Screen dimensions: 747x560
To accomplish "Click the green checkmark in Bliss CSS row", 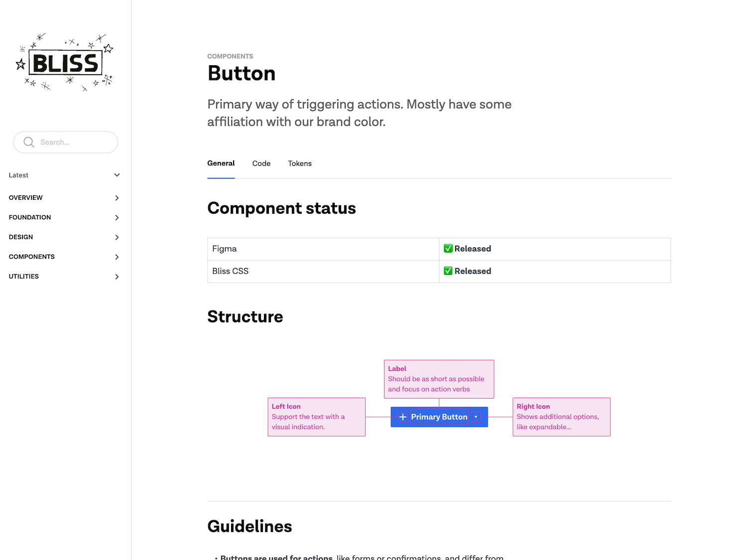I will pyautogui.click(x=448, y=271).
